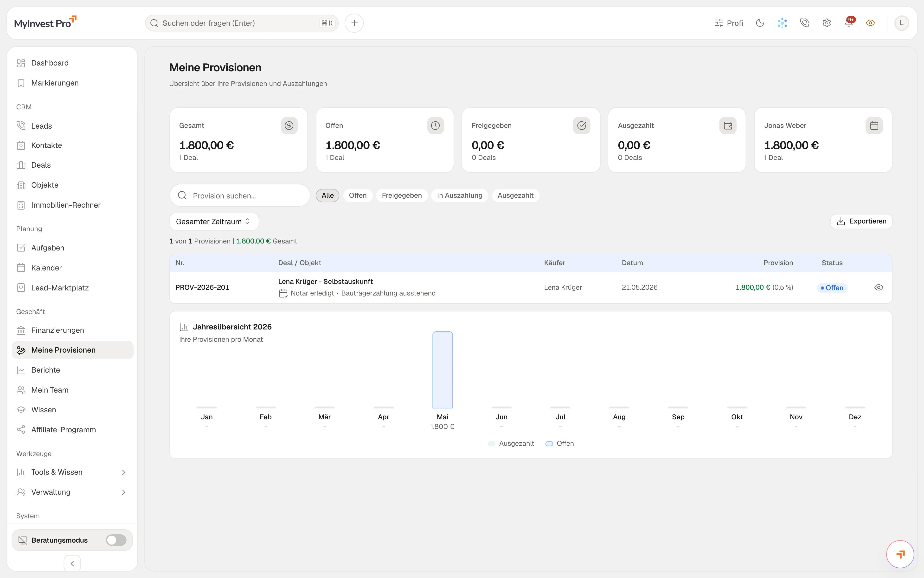Image resolution: width=924 pixels, height=578 pixels.
Task: Select the Freigegeben filter chip
Action: 402,195
